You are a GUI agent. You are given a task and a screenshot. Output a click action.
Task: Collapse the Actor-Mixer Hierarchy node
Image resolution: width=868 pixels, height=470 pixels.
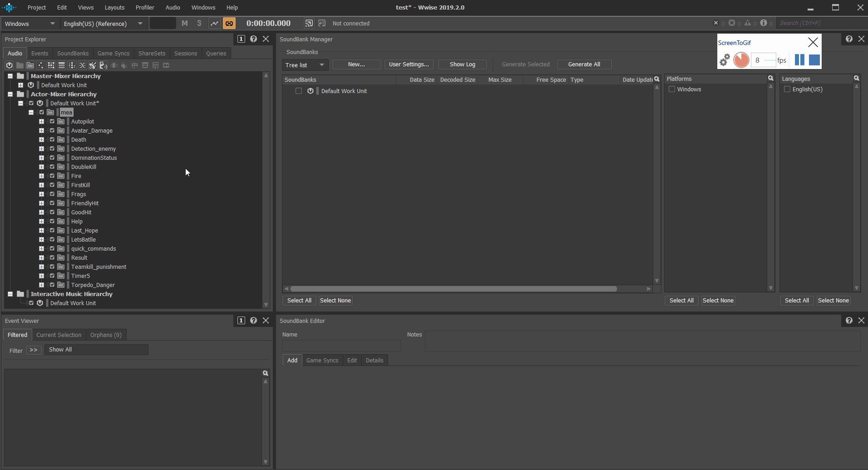(x=10, y=94)
